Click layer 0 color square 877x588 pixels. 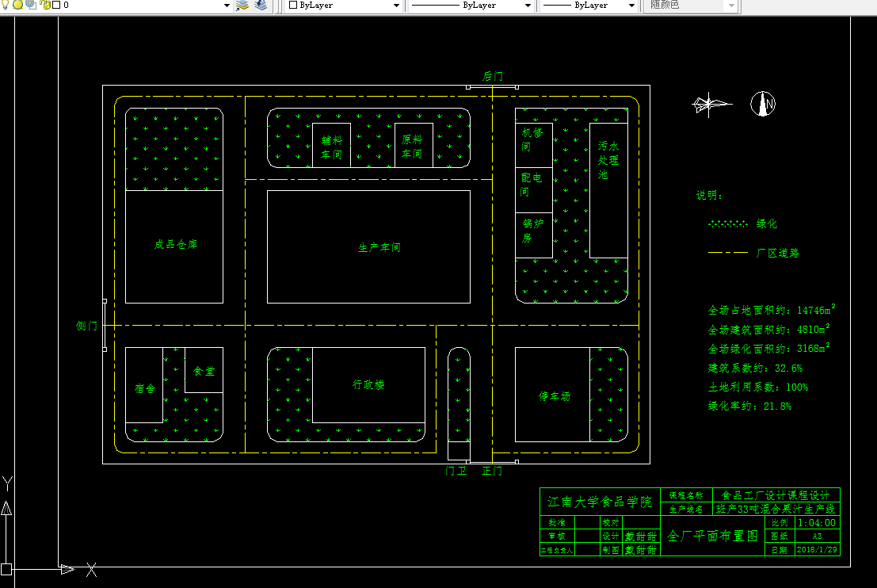56,5
